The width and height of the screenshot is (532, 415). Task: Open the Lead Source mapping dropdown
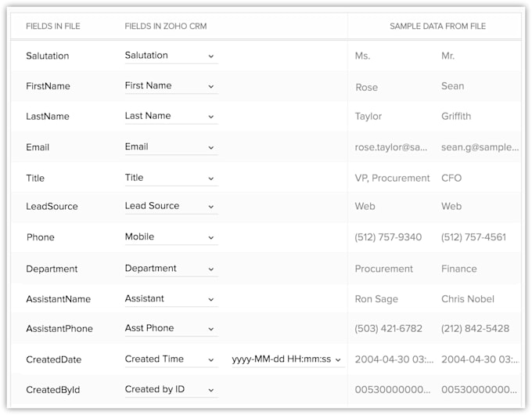(x=171, y=206)
